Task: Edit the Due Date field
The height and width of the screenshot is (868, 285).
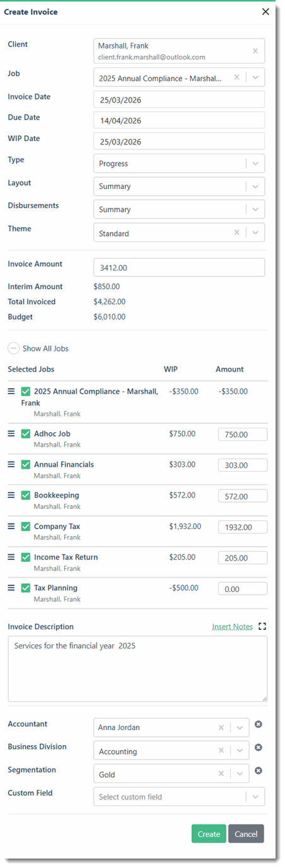Action: [x=179, y=120]
